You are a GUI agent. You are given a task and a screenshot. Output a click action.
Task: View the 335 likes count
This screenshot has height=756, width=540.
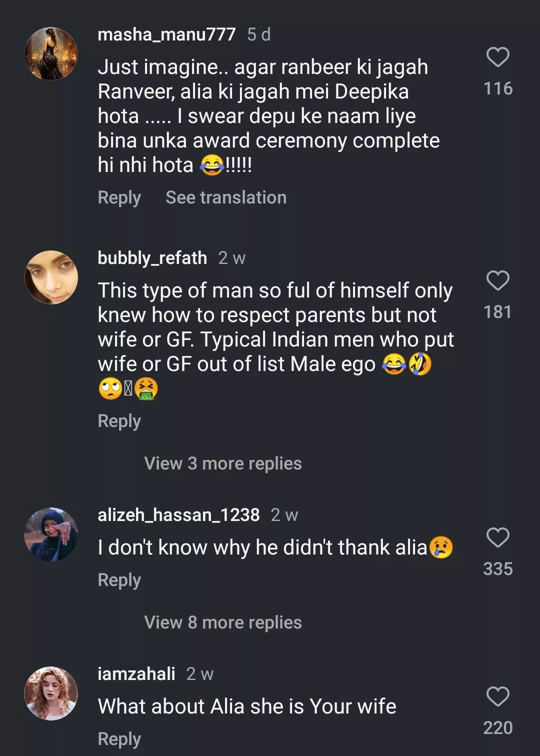click(498, 569)
